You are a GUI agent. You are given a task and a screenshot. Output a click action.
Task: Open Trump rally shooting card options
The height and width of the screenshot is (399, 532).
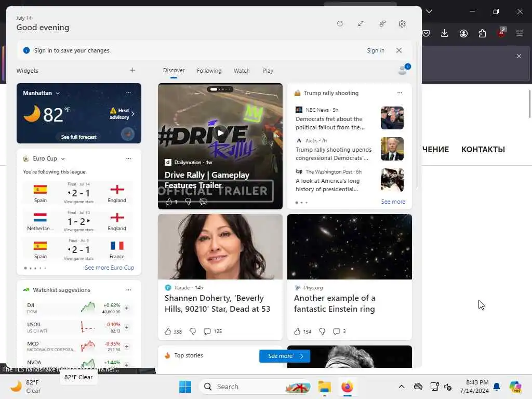(400, 92)
